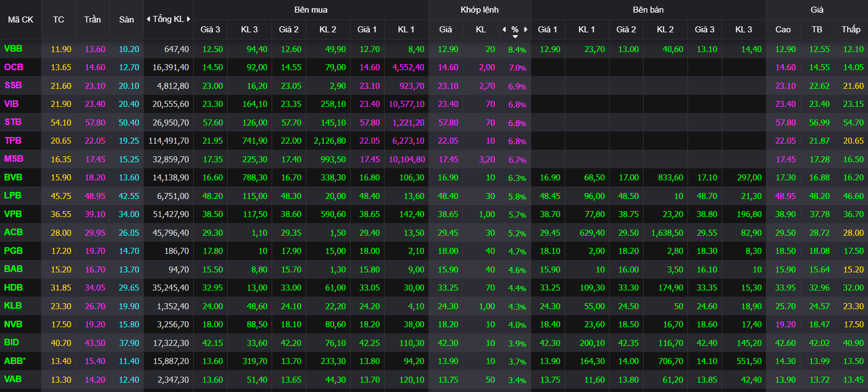Click the Cao price column header

click(783, 30)
